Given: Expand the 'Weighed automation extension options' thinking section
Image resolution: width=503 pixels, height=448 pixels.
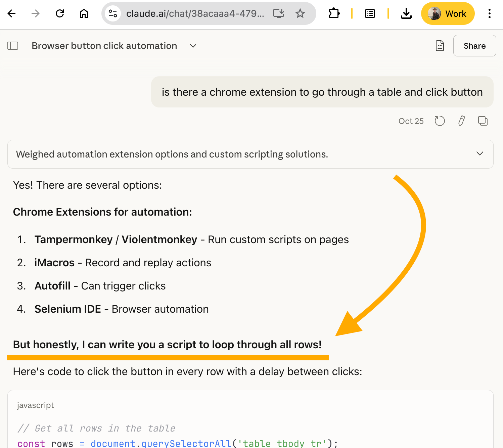Looking at the screenshot, I should [x=479, y=154].
